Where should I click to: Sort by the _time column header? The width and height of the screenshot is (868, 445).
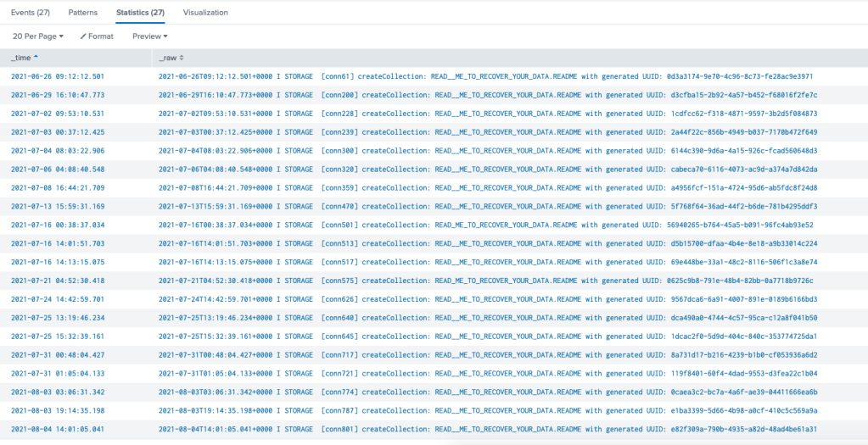pyautogui.click(x=24, y=58)
